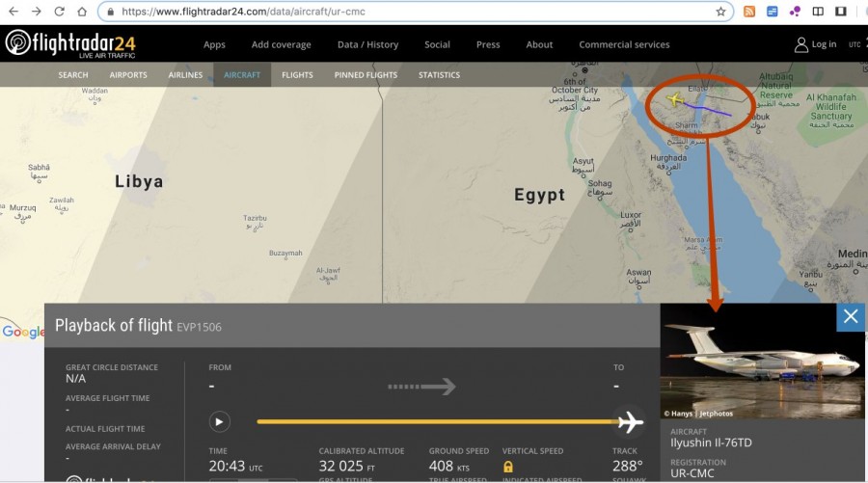This screenshot has width=868, height=483.
Task: Select the Ilyushin Il-76TD aircraft type
Action: click(x=712, y=443)
